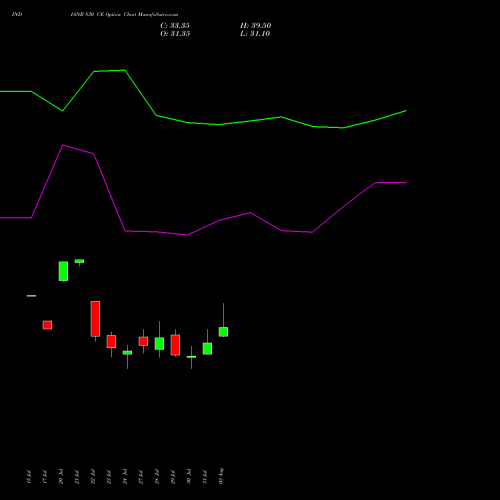Select the red candle for 27 Jul
Screen dimensions: 500x500
coord(143,341)
